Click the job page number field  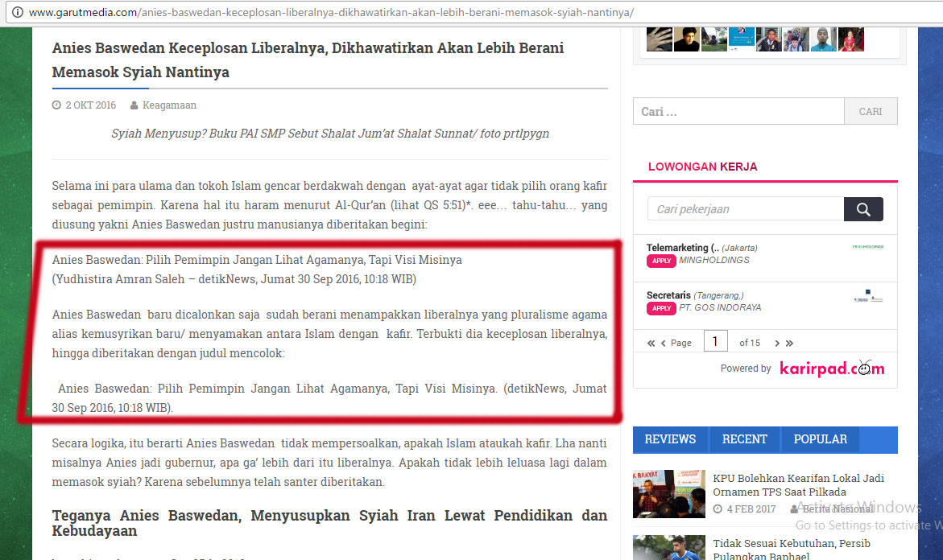tap(716, 341)
